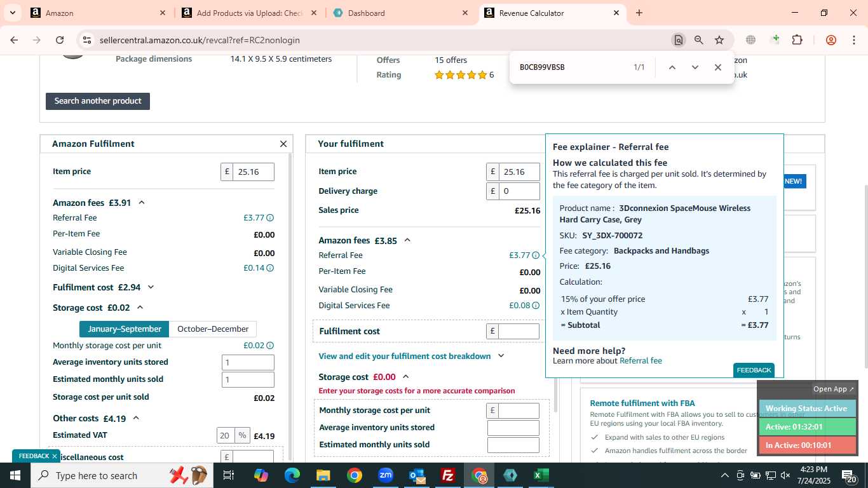This screenshot has height=488, width=868.
Task: Collapse Storage cost £0.00 section
Action: coord(406,377)
